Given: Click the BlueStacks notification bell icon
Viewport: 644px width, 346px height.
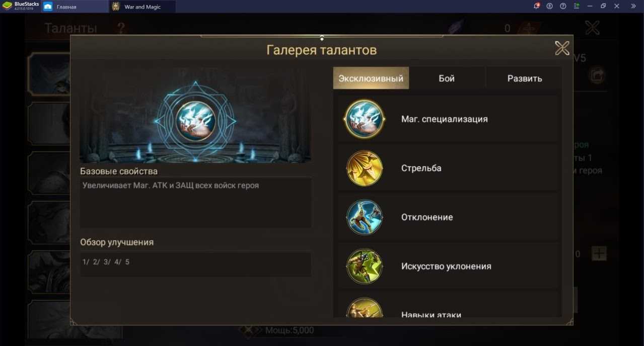Looking at the screenshot, I should [x=536, y=6].
